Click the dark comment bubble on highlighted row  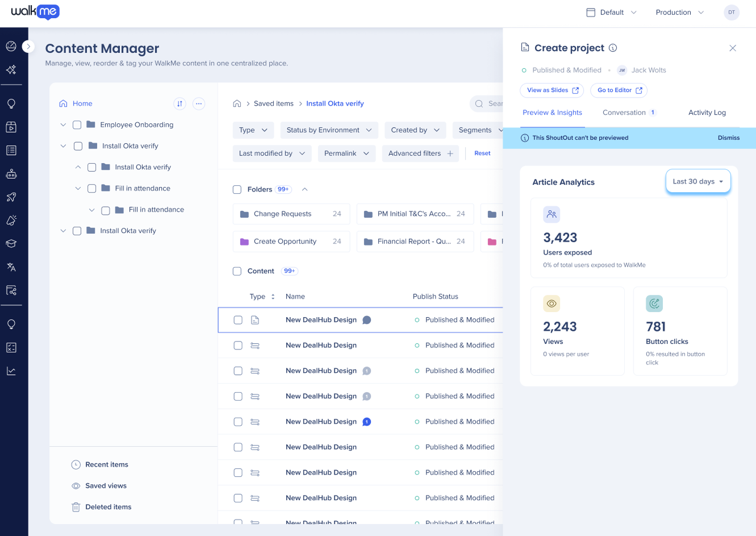(x=367, y=320)
